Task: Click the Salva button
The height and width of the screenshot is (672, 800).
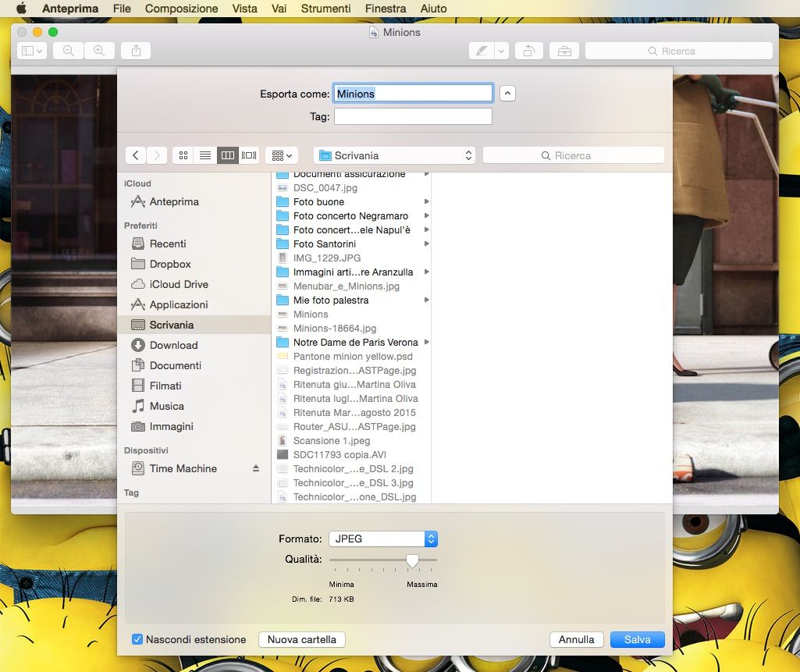Action: coord(637,639)
